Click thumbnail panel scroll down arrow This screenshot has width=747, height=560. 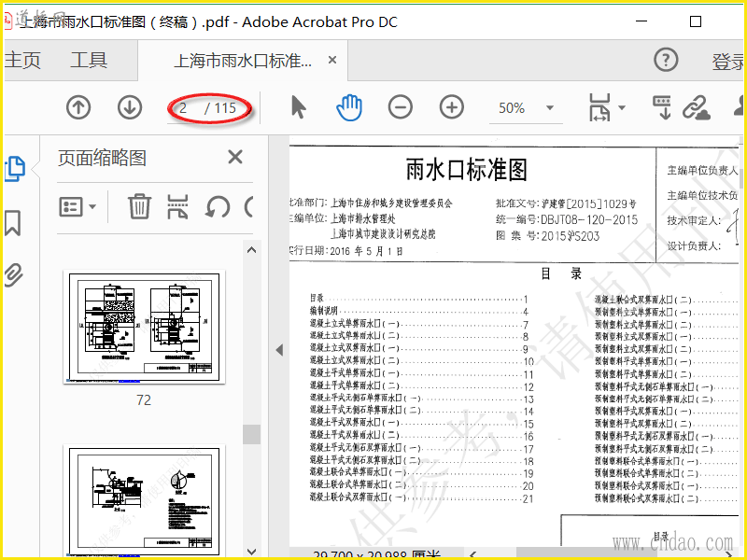point(251,551)
